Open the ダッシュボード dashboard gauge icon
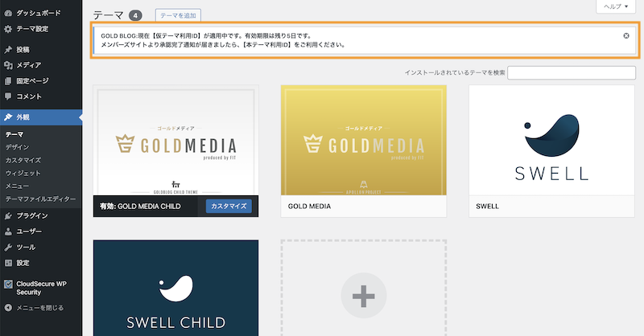The height and width of the screenshot is (336, 644). click(x=8, y=13)
